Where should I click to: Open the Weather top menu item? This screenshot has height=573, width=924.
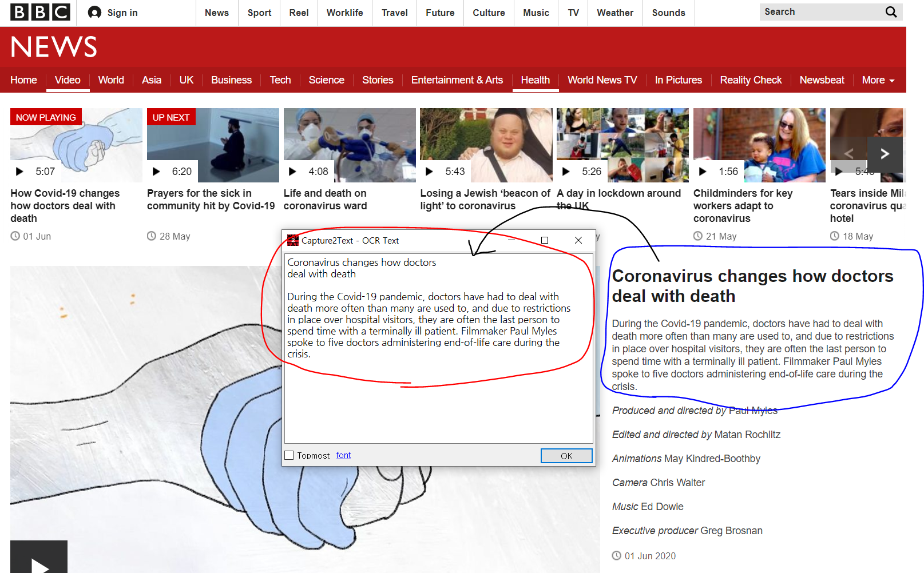pyautogui.click(x=615, y=13)
